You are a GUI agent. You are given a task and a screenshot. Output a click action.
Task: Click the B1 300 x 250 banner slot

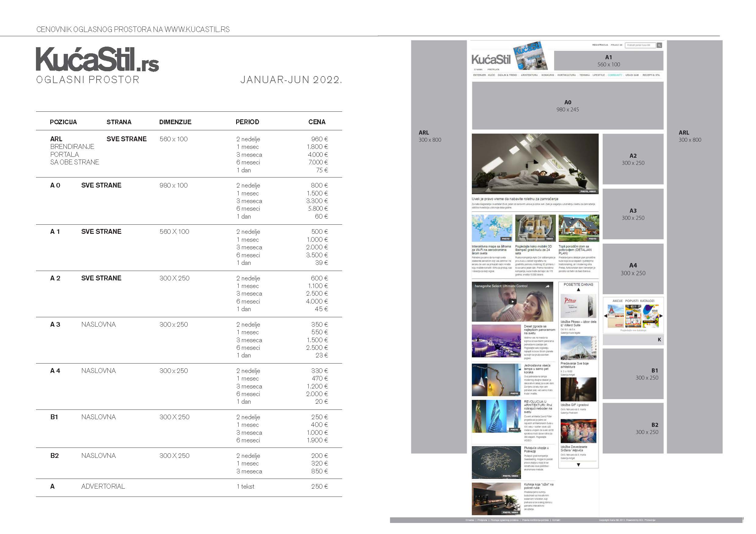[633, 374]
